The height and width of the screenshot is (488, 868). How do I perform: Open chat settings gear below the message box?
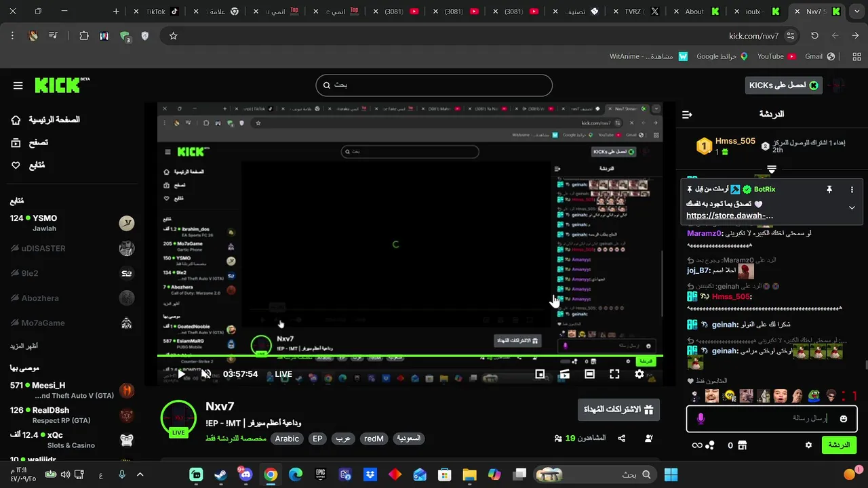[x=808, y=445]
